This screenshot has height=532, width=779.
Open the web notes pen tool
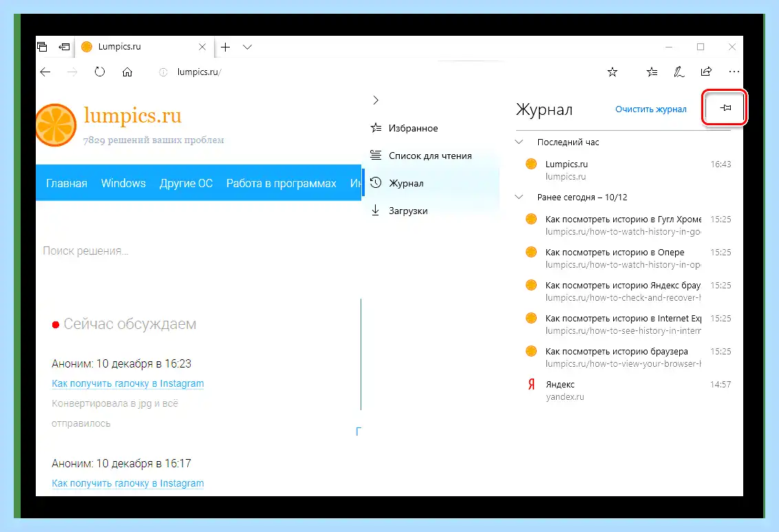tap(679, 72)
